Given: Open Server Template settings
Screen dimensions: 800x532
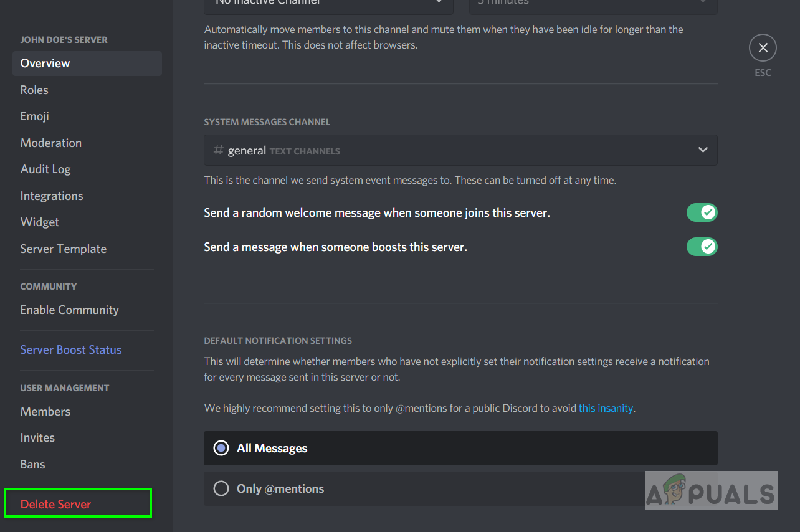Looking at the screenshot, I should [x=64, y=249].
